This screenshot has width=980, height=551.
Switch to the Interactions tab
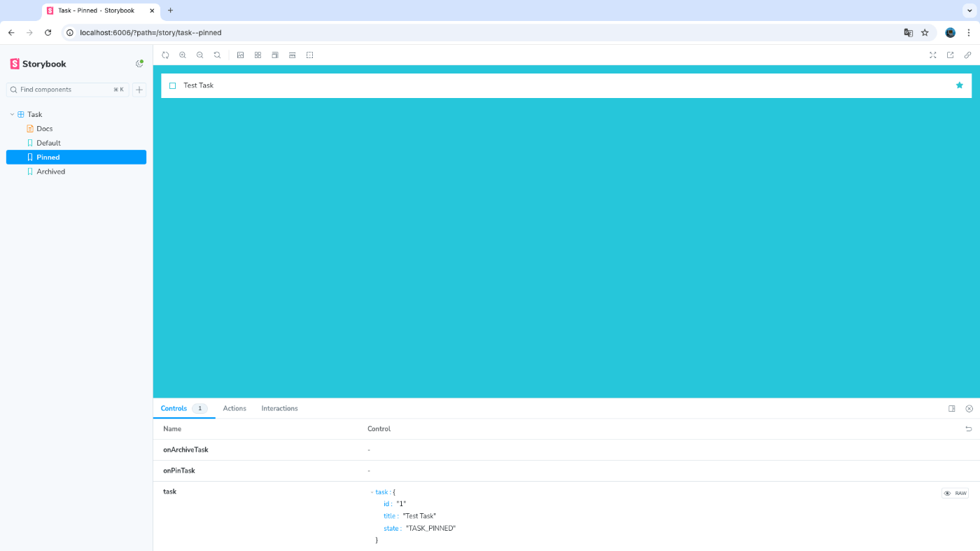click(279, 408)
